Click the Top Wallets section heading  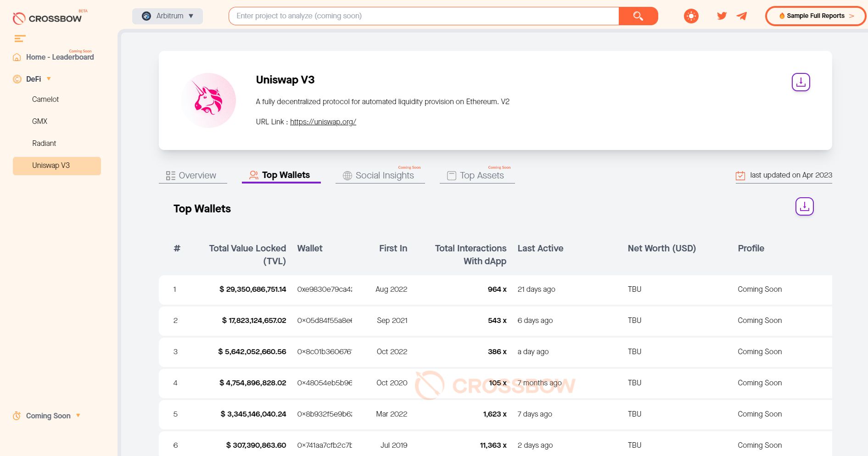202,209
